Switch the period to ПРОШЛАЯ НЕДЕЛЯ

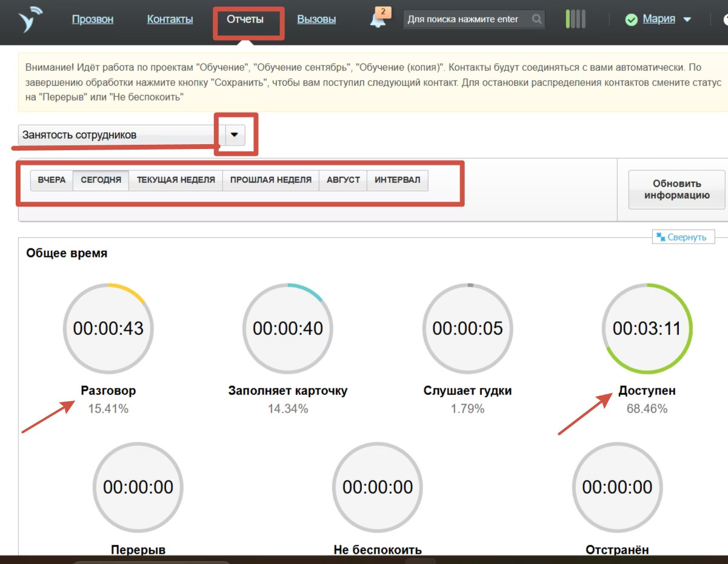[271, 180]
